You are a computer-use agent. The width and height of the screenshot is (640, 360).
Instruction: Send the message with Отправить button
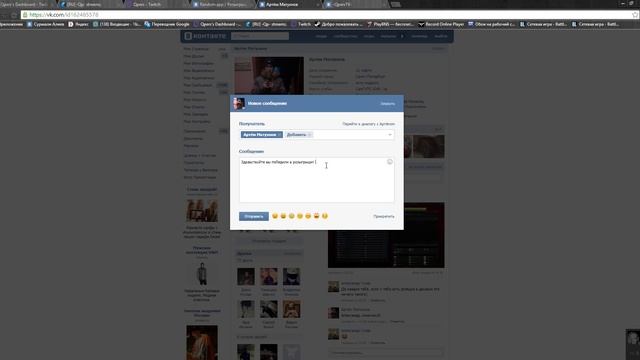tap(254, 216)
